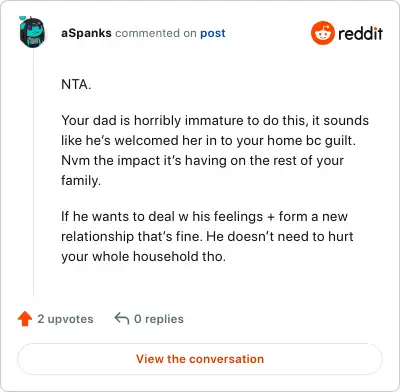This screenshot has height=392, width=400.
Task: Click the "2 upvotes" count
Action: (65, 319)
